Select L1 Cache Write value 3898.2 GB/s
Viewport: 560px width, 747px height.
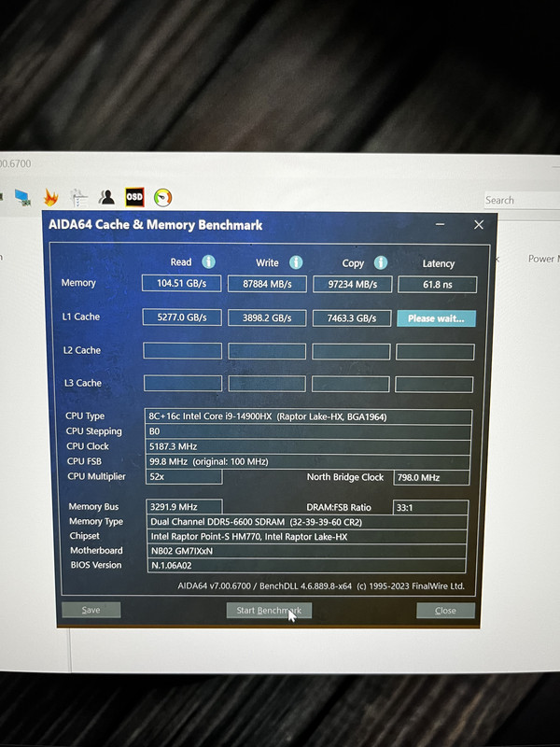tap(267, 317)
